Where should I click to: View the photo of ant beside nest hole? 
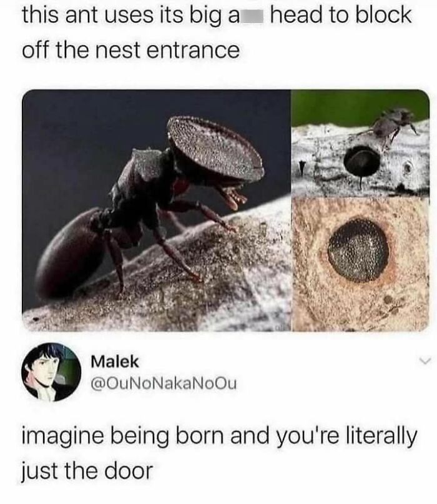361,144
